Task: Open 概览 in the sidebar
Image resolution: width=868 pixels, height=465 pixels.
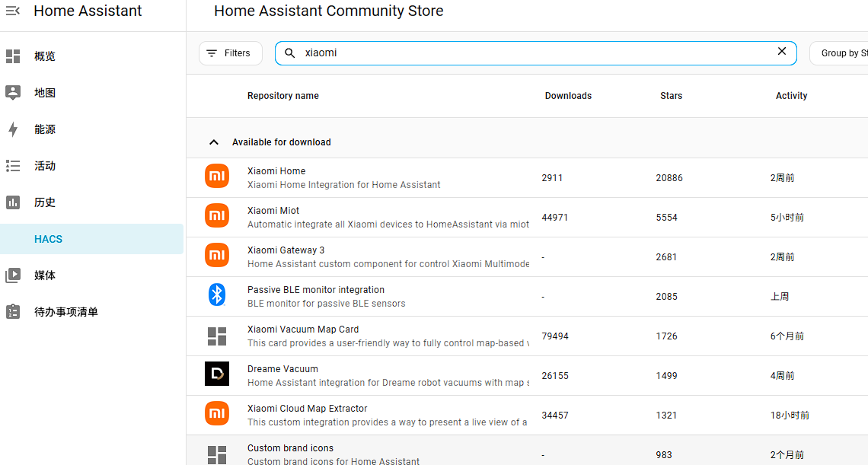Action: click(x=45, y=56)
